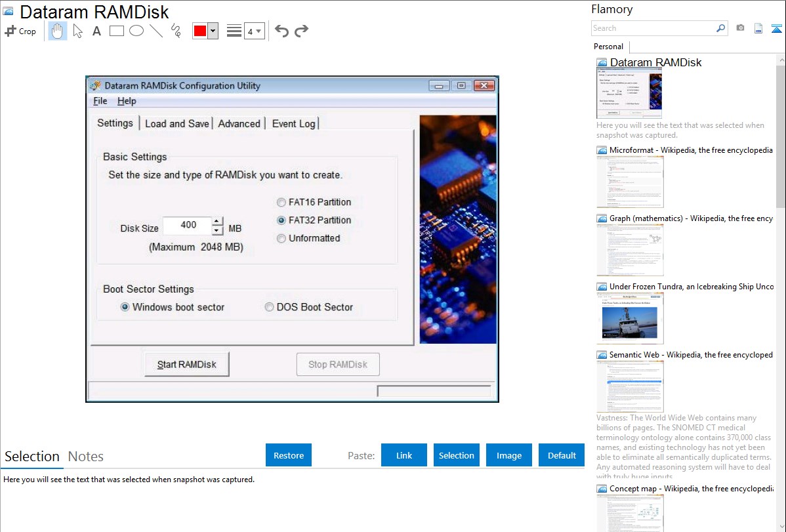Open the Help menu
Viewport: 786px width, 532px height.
click(x=127, y=101)
